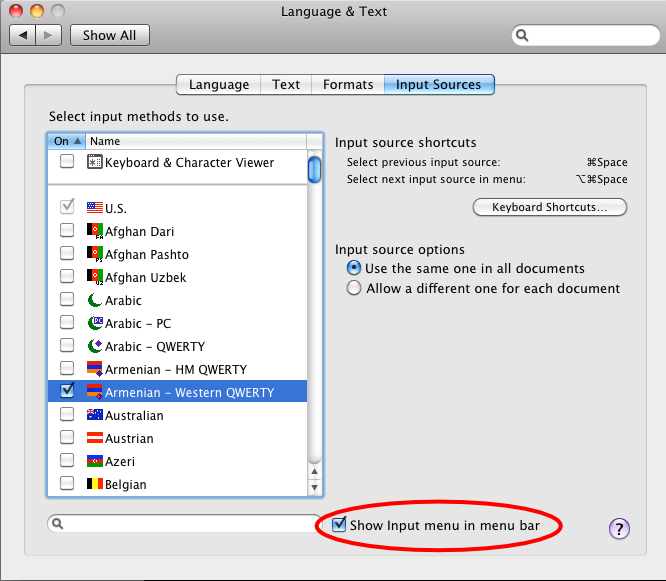This screenshot has width=666, height=581.
Task: Select Allow a different one for each document
Action: pyautogui.click(x=354, y=288)
